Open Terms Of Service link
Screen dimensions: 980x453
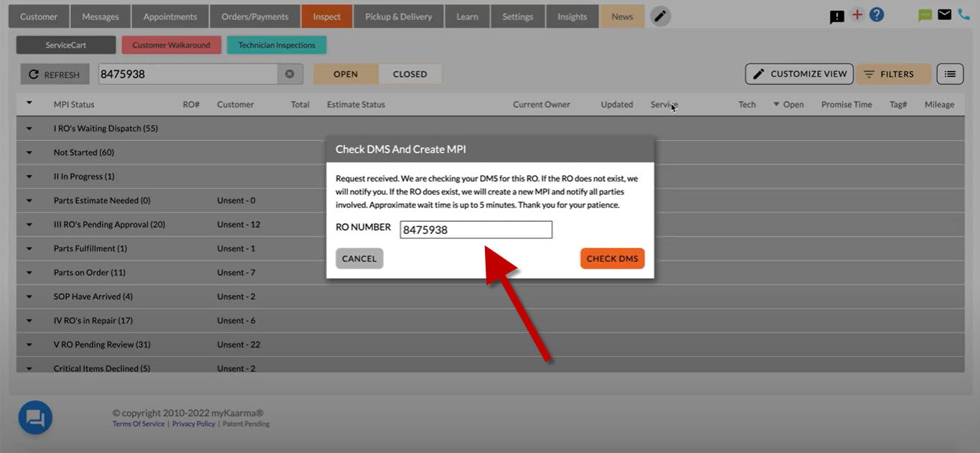click(138, 424)
